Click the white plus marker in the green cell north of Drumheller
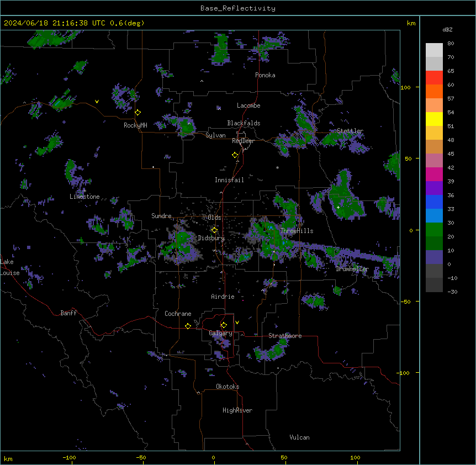This screenshot has width=476, height=465. (338, 207)
